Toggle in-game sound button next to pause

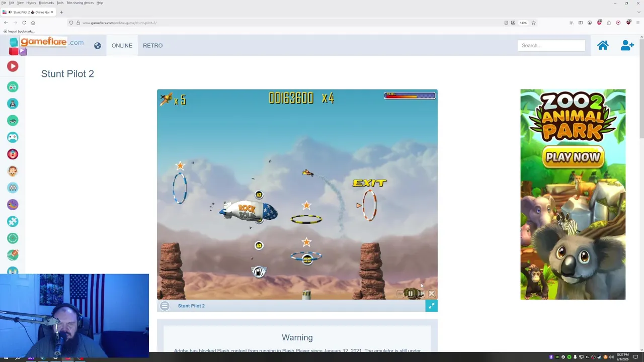click(x=421, y=294)
